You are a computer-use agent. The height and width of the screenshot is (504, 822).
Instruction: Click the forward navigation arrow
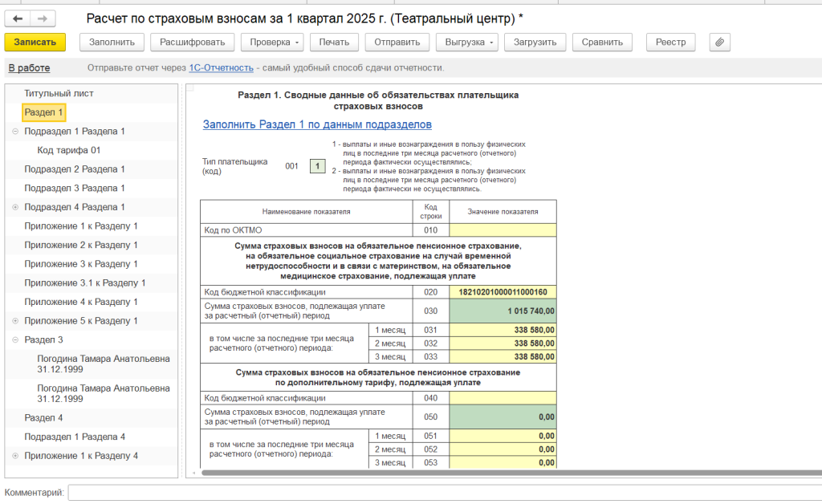point(43,18)
